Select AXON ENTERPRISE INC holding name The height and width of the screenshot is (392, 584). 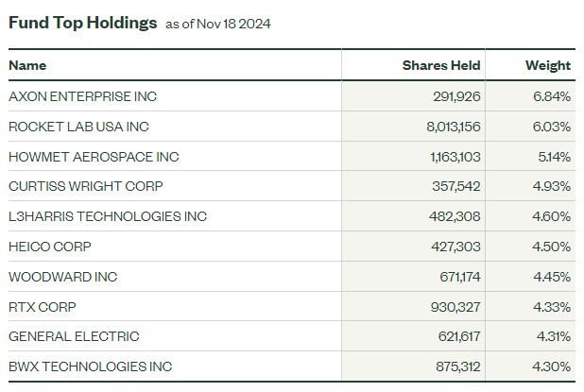pyautogui.click(x=82, y=96)
